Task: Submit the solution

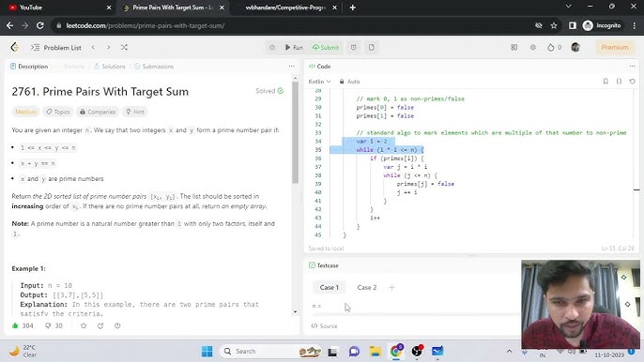Action: 326,47
